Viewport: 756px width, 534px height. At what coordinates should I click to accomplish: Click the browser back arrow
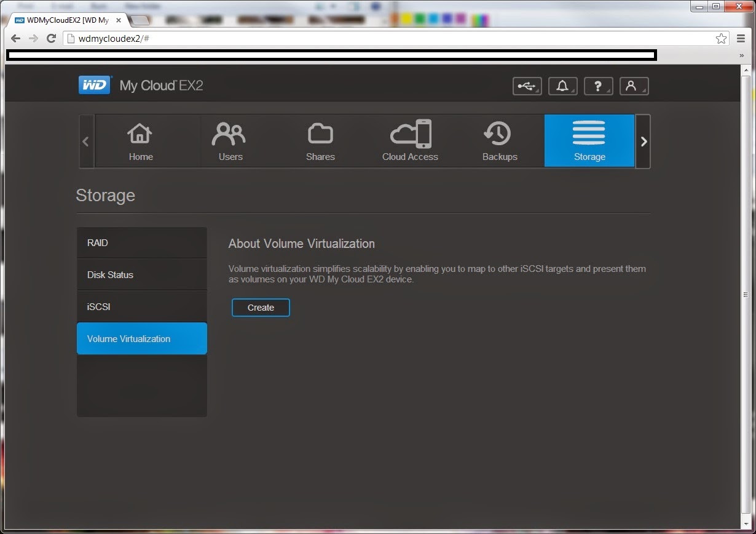[16, 38]
